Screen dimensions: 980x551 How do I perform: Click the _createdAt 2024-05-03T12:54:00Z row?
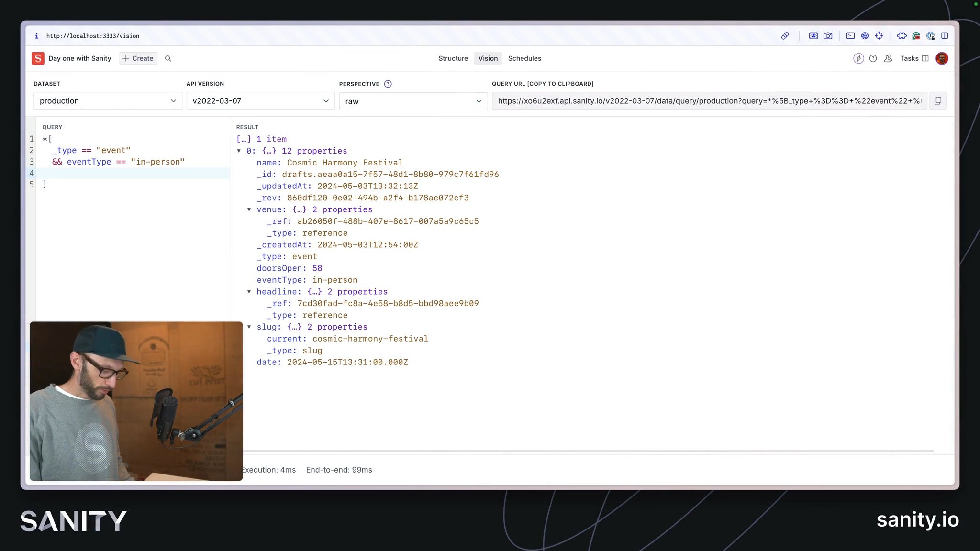[337, 244]
